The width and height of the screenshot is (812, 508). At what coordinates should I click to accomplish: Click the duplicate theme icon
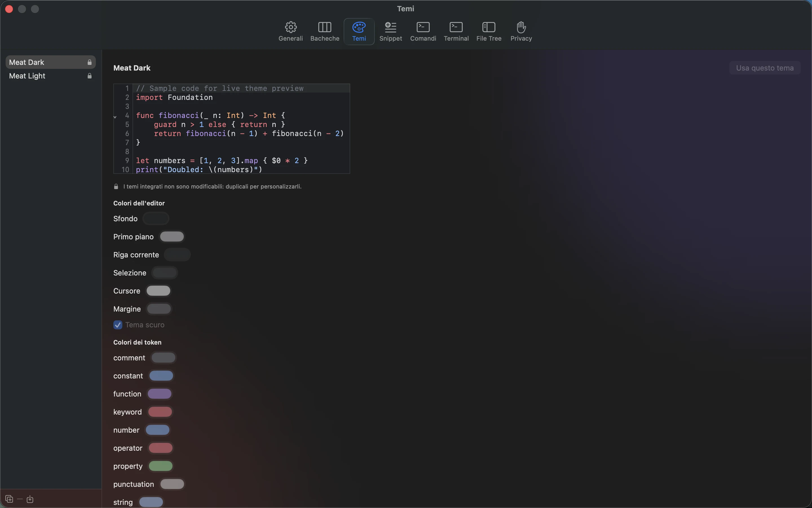(9, 499)
